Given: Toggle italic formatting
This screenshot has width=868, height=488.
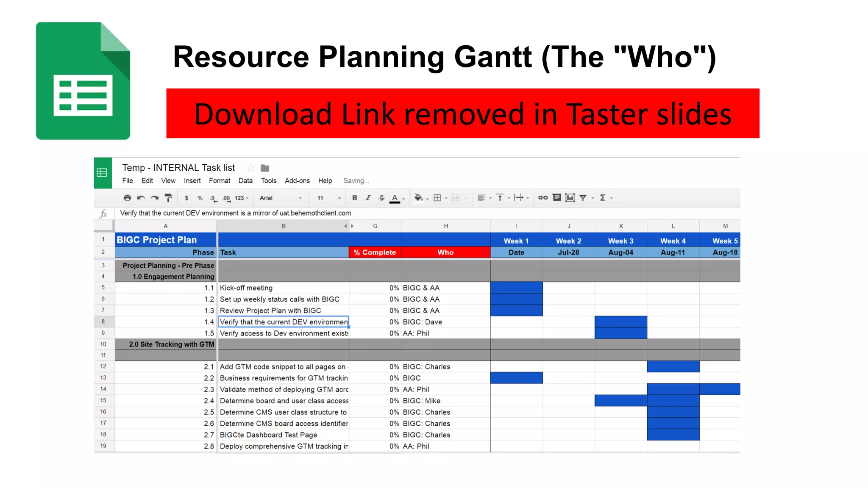Looking at the screenshot, I should click(x=368, y=198).
